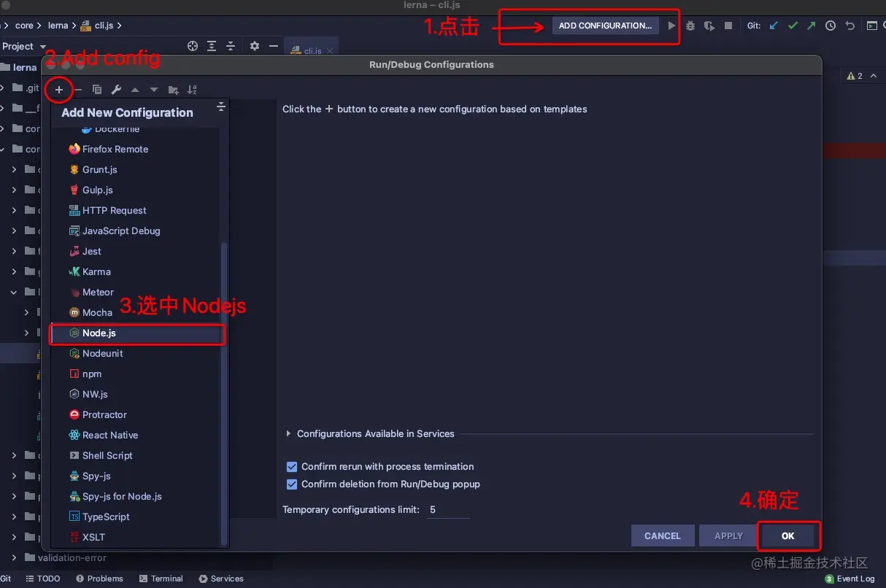Open the Event Log in status bar

pyautogui.click(x=850, y=579)
